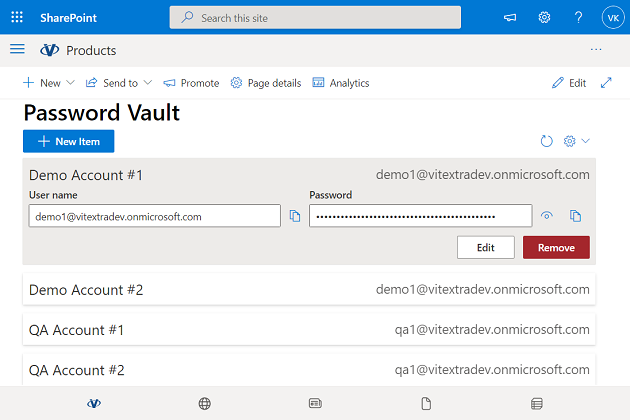Open page Analytics
Image resolution: width=630 pixels, height=420 pixels.
coord(341,83)
